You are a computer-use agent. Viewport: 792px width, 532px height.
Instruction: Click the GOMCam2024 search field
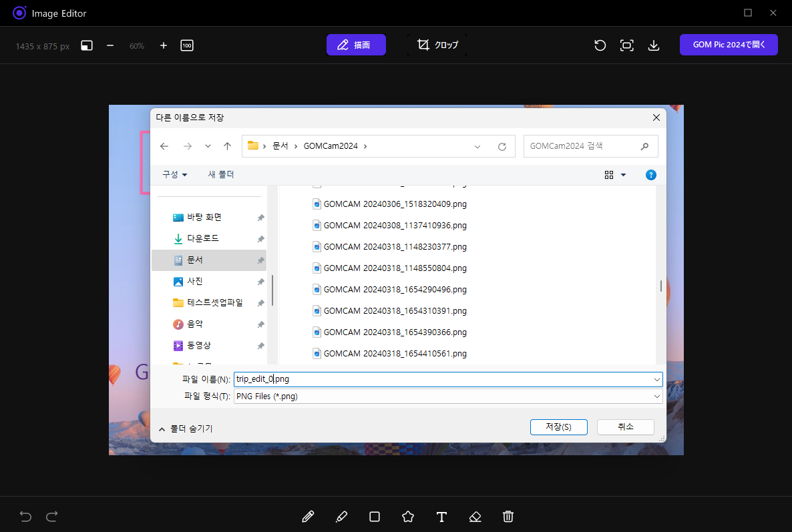[581, 146]
